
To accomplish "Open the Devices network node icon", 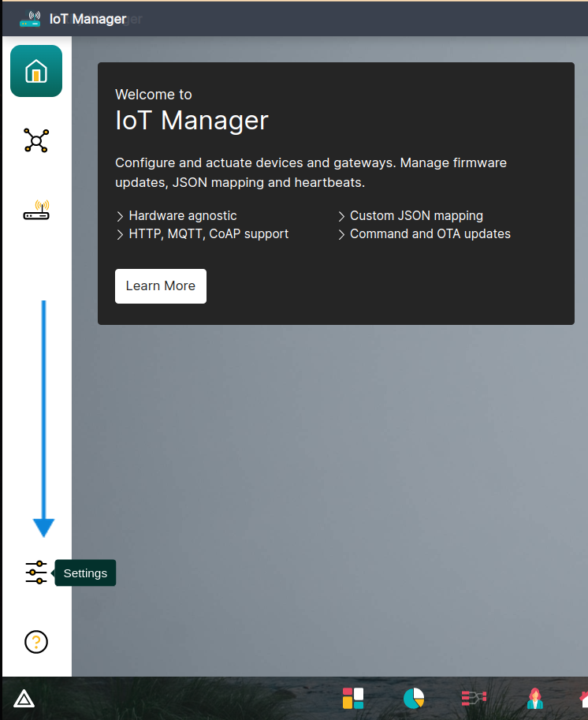I will pyautogui.click(x=35, y=140).
